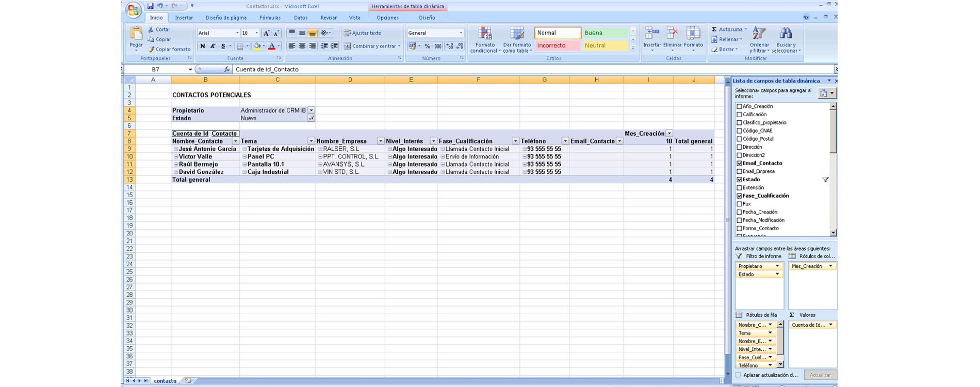Click Combinar y centrar button

pos(371,46)
